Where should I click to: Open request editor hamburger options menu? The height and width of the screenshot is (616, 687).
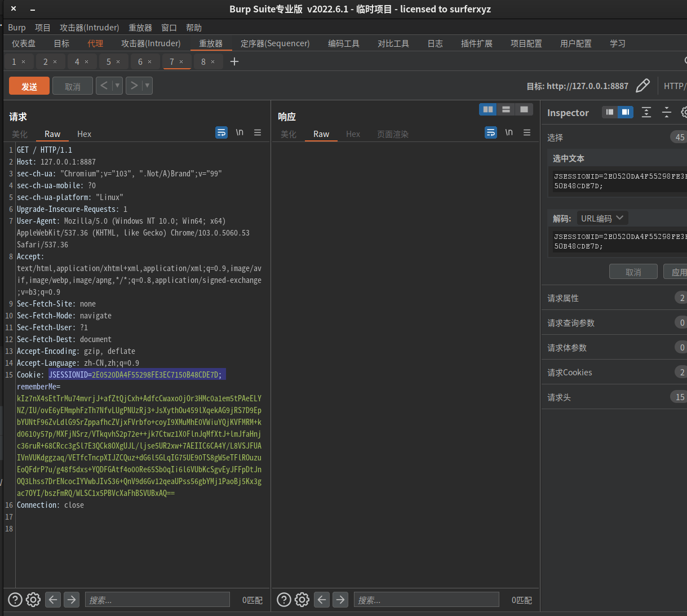pyautogui.click(x=258, y=132)
